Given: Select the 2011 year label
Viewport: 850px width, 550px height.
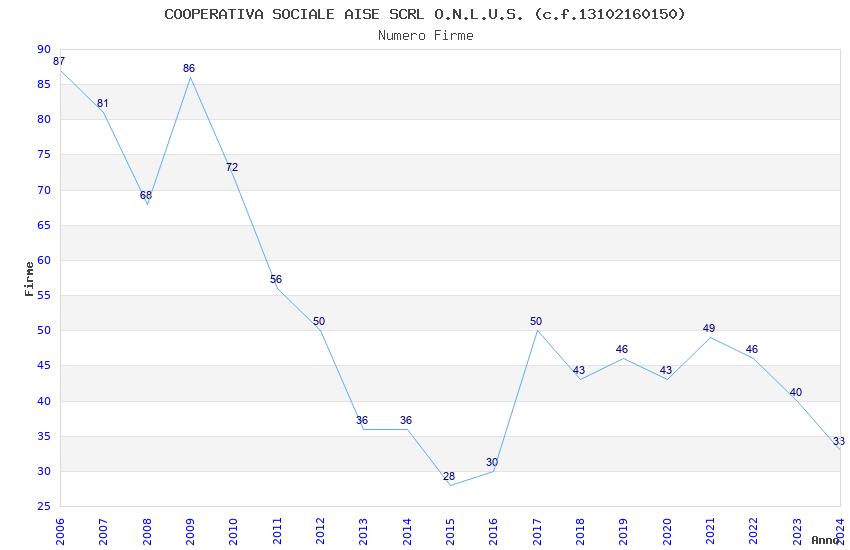Looking at the screenshot, I should [x=277, y=531].
